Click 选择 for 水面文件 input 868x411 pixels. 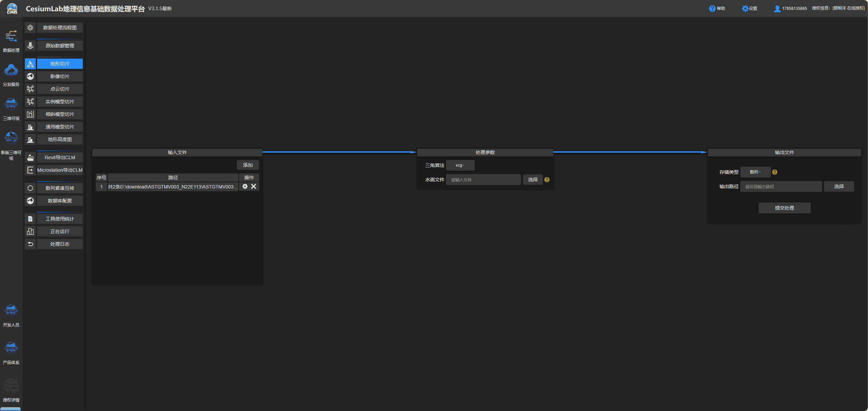[532, 180]
